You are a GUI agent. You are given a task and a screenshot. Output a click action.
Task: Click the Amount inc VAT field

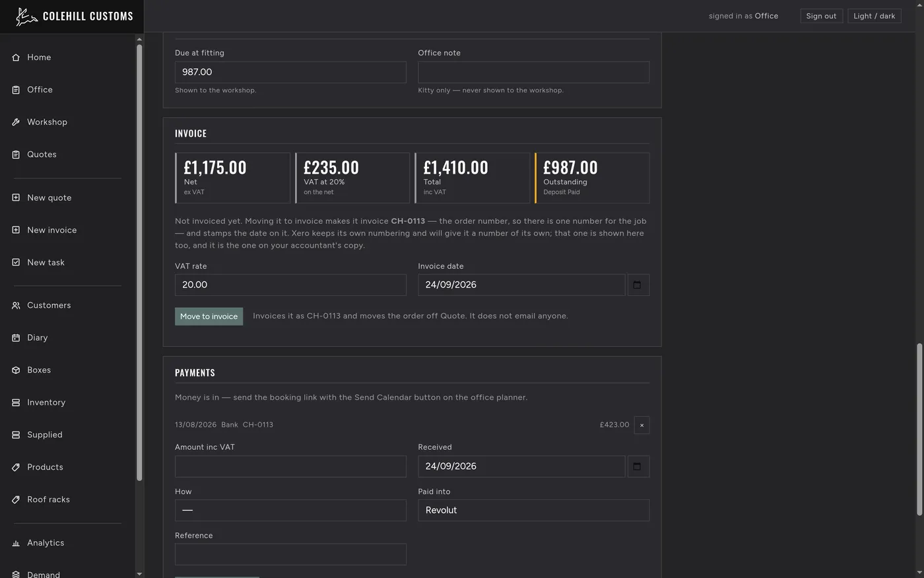click(x=290, y=466)
